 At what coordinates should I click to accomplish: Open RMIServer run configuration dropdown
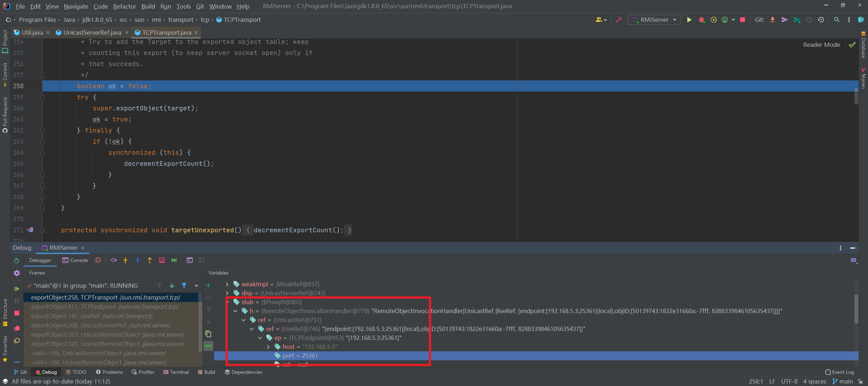pyautogui.click(x=654, y=20)
